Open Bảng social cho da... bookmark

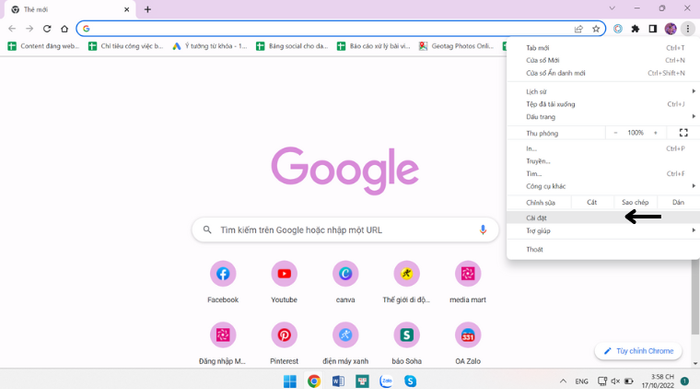click(292, 46)
